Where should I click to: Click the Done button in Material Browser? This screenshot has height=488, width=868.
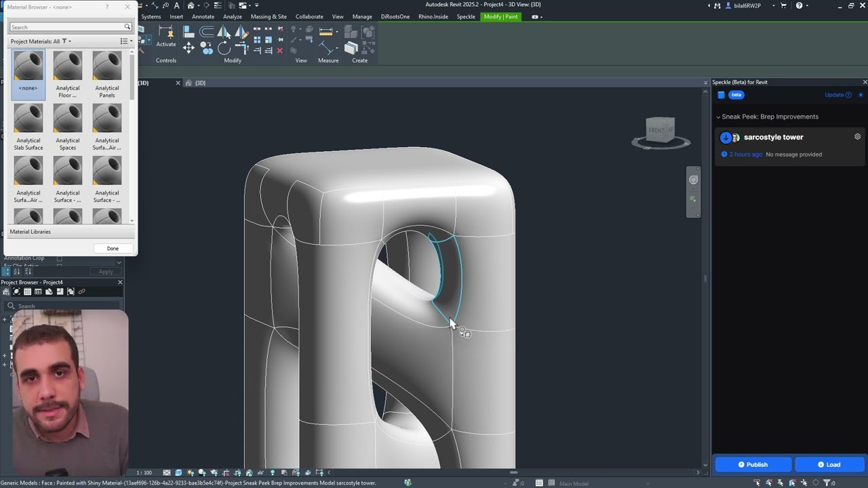pyautogui.click(x=113, y=249)
